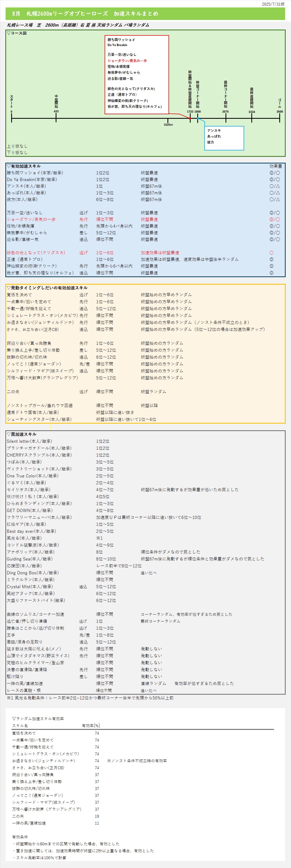Select the '最終コーナー開始' marker label at 2075
This screenshot has height=868, width=291.
pos(225,94)
